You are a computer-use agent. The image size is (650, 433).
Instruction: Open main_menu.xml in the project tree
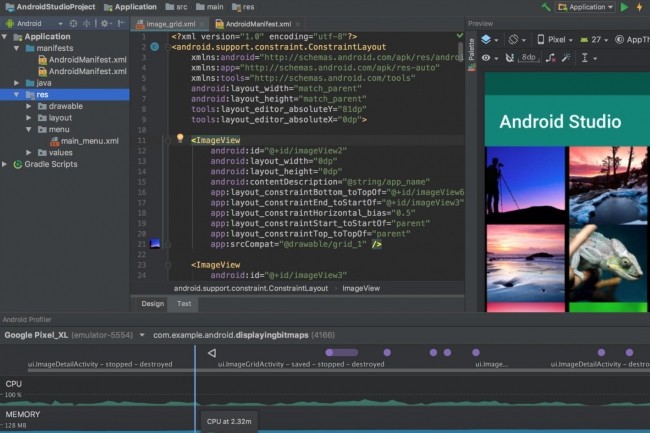(85, 141)
